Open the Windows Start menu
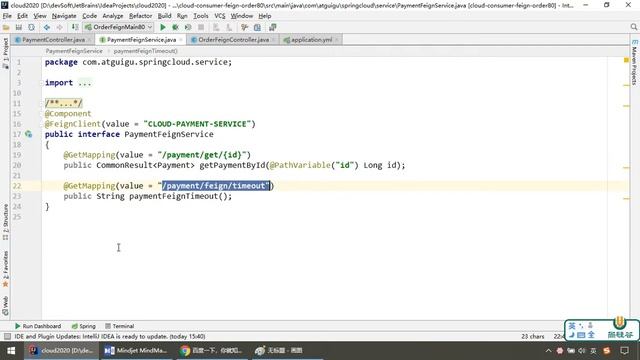640x360 pixels. click(x=11, y=351)
